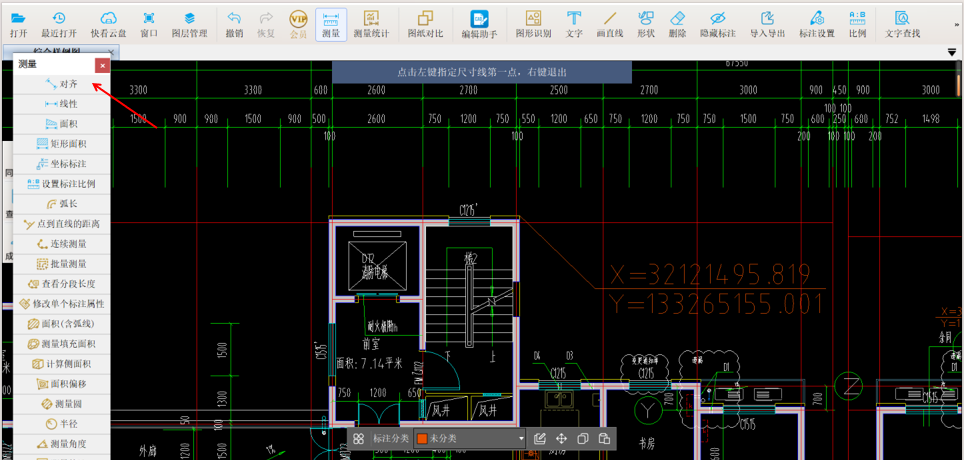964x460 pixels.
Task: Choose 矩形面积 rectangle area
Action: (x=61, y=144)
